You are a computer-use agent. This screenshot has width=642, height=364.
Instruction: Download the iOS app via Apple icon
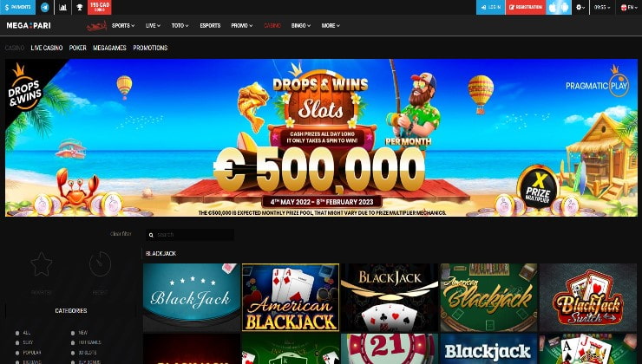(553, 7)
